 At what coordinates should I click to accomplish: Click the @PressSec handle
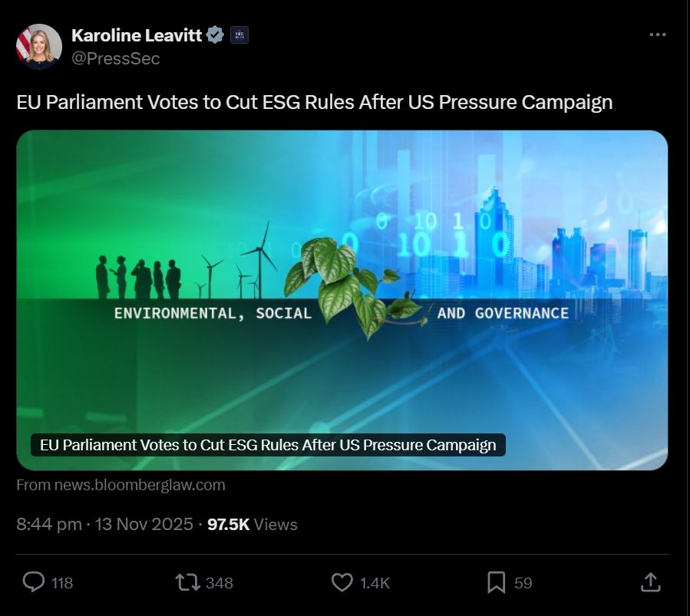[x=114, y=58]
